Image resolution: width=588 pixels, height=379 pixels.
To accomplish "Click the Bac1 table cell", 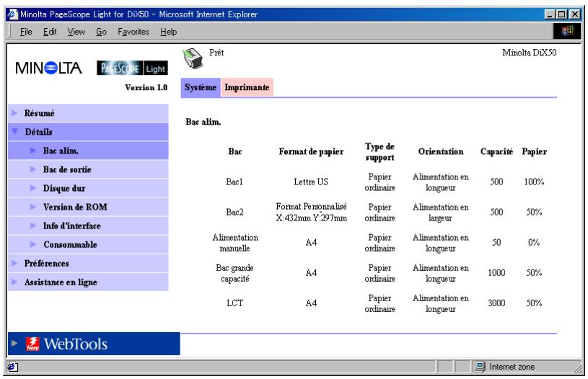I will (234, 182).
